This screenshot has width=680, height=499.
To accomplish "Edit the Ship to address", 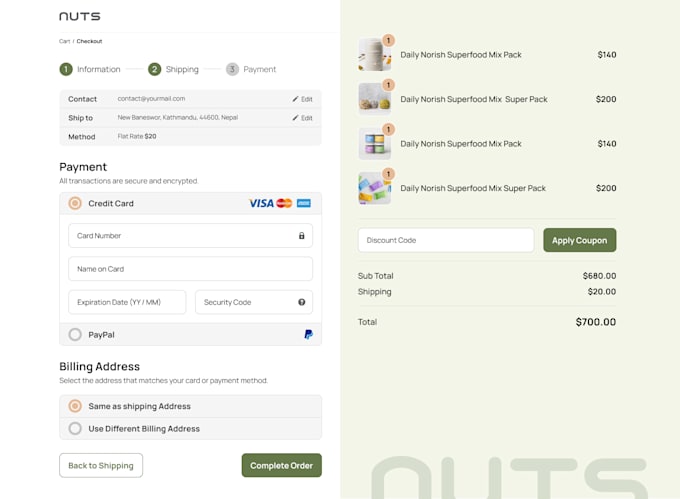I will (x=303, y=118).
